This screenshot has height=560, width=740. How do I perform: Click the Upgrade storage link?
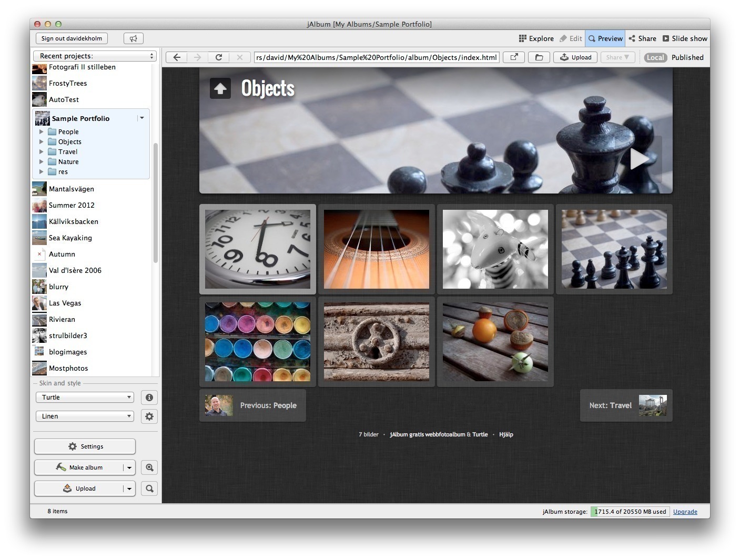point(685,512)
